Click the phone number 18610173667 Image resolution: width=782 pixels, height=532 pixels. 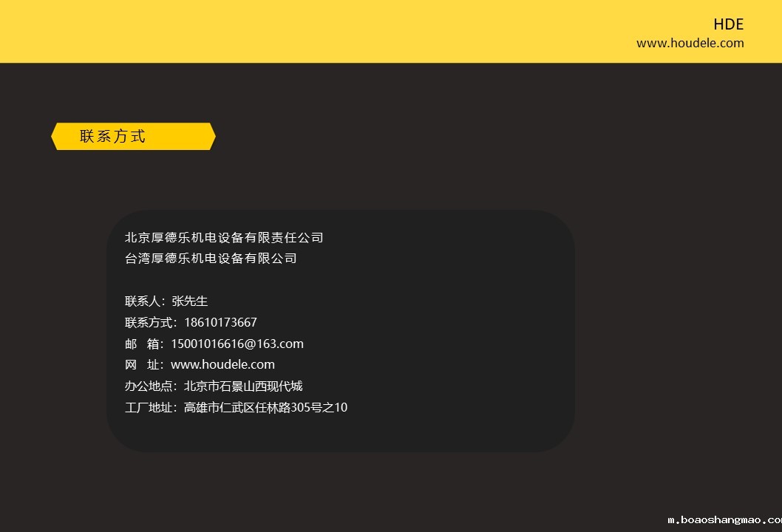tap(220, 323)
